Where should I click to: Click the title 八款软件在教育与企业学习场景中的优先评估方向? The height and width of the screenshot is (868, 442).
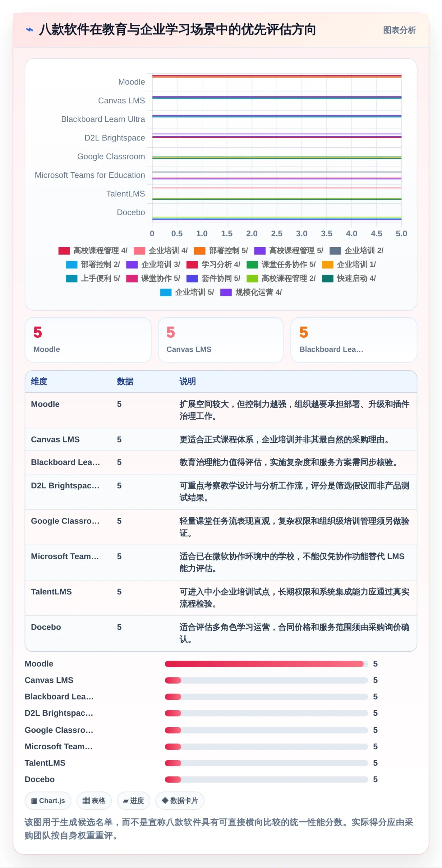tap(177, 30)
